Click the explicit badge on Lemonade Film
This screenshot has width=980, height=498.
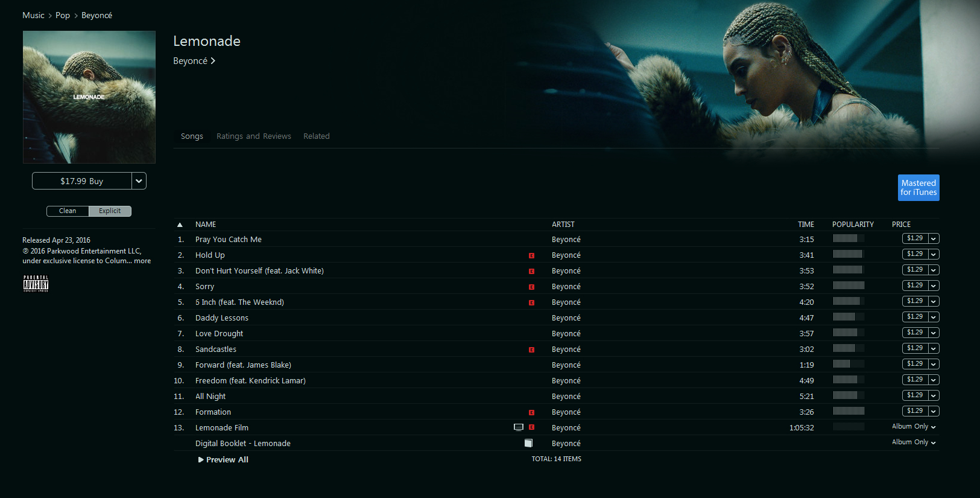[x=531, y=427]
